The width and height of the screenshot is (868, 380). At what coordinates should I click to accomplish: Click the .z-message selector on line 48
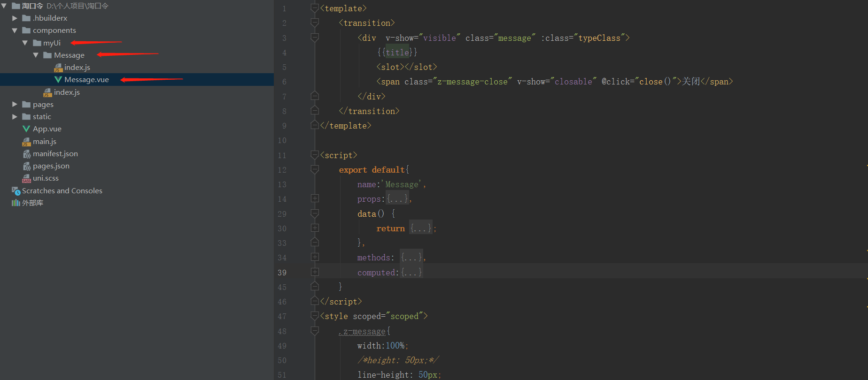362,332
